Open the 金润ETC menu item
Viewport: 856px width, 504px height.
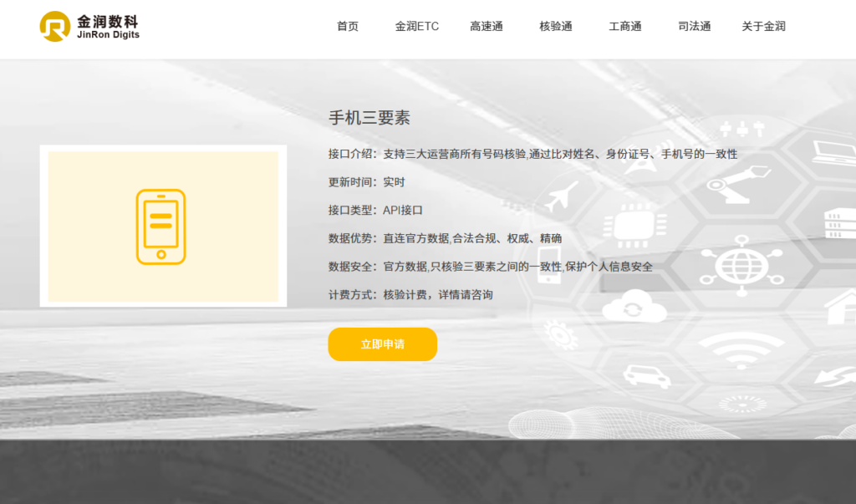[x=416, y=27]
